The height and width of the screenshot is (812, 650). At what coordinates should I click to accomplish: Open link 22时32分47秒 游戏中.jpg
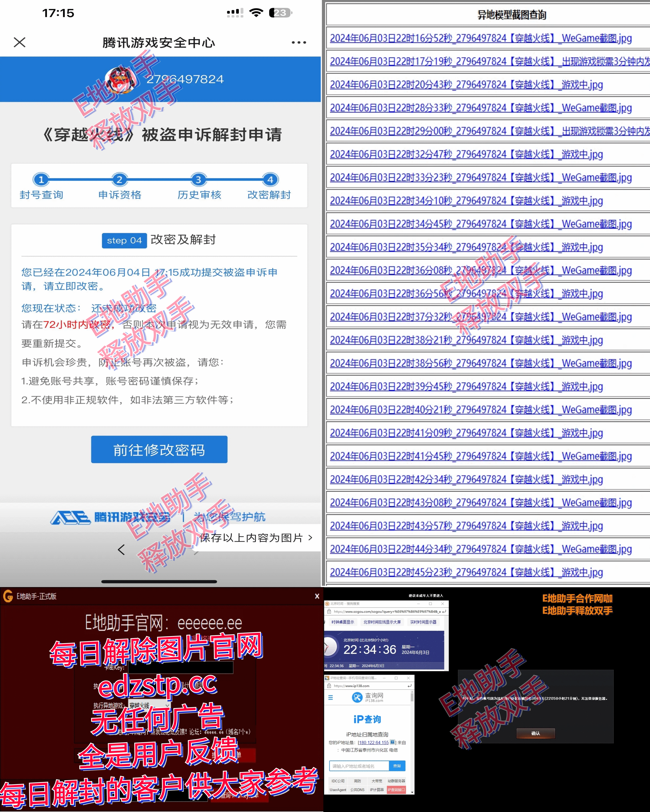[467, 154]
